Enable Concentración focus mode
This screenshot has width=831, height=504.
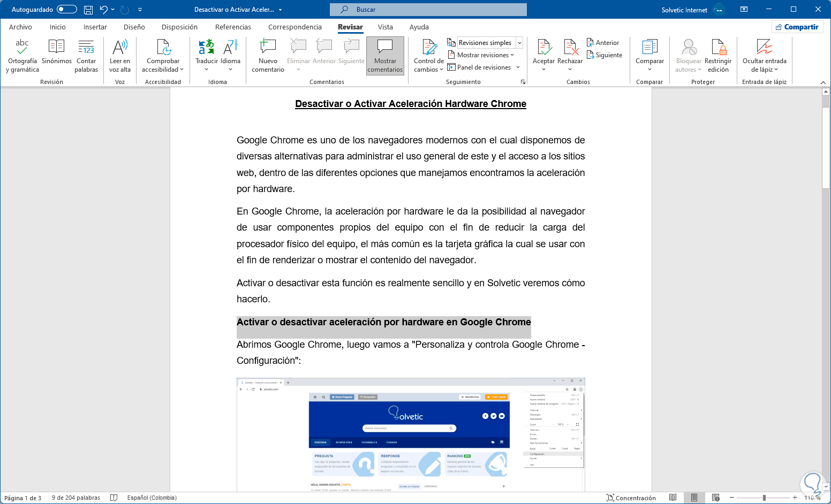pyautogui.click(x=631, y=498)
